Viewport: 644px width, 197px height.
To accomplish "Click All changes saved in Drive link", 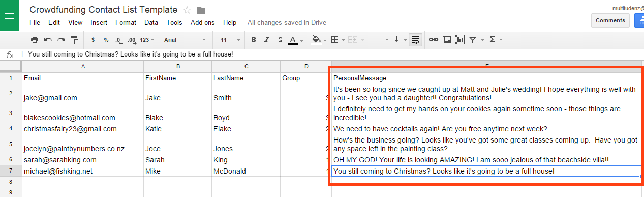I will pyautogui.click(x=287, y=22).
